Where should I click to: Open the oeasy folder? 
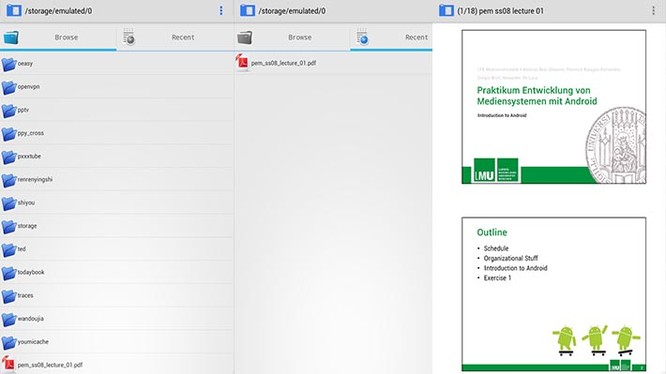(x=117, y=64)
